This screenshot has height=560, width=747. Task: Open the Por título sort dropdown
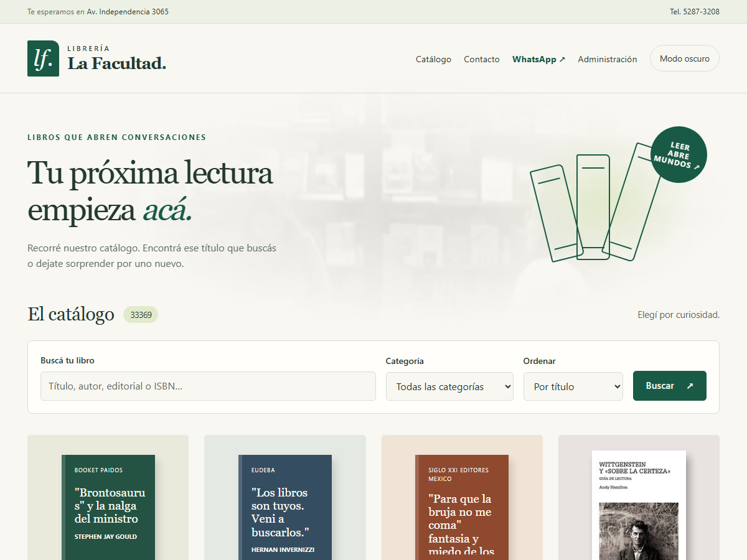(573, 386)
